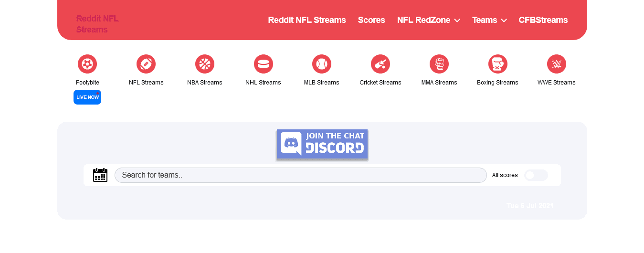Click the MLB Streams baseball icon

click(322, 64)
